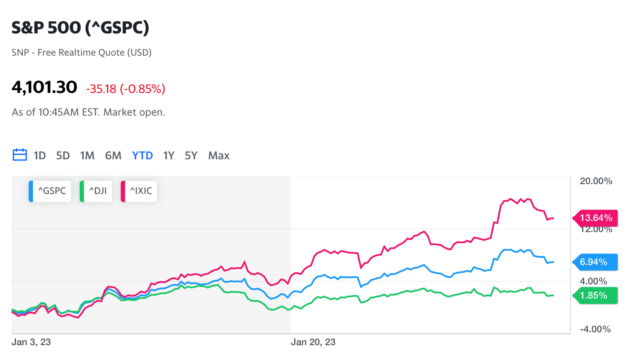The image size is (633, 364).
Task: Select the 5D time range
Action: tap(63, 155)
